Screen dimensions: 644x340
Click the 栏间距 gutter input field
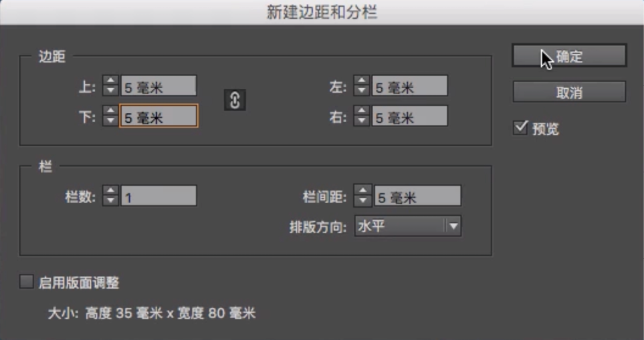point(417,197)
